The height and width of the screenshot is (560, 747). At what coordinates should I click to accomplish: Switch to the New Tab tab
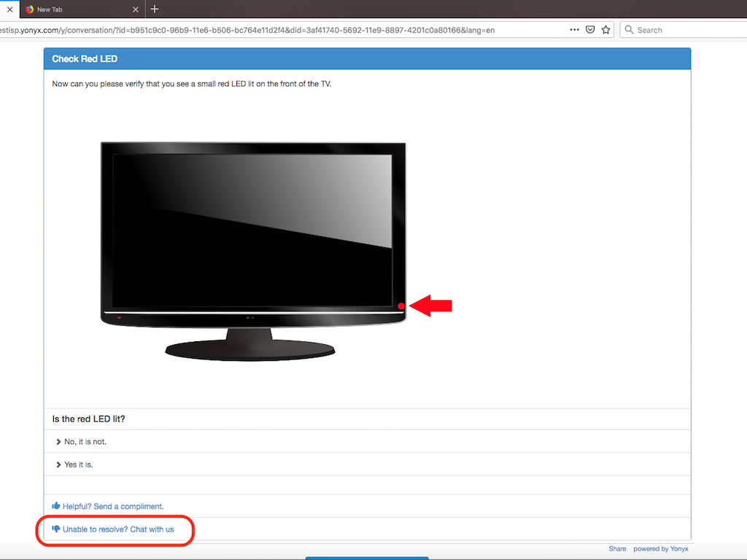pyautogui.click(x=82, y=9)
